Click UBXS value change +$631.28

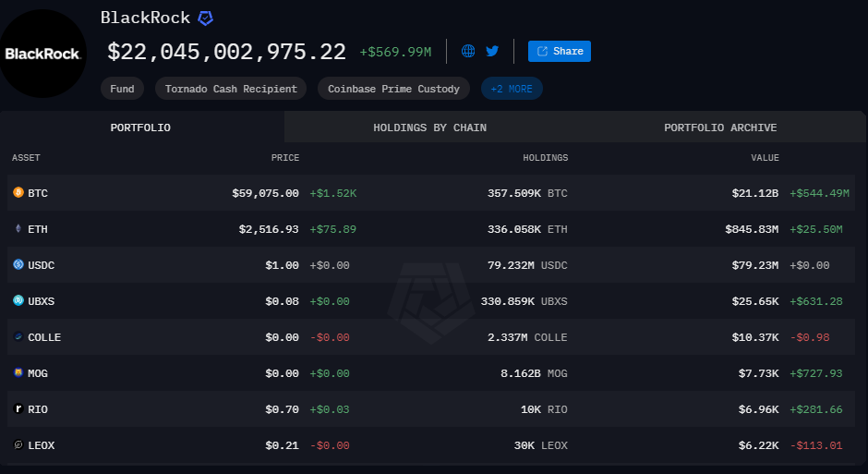pos(816,301)
